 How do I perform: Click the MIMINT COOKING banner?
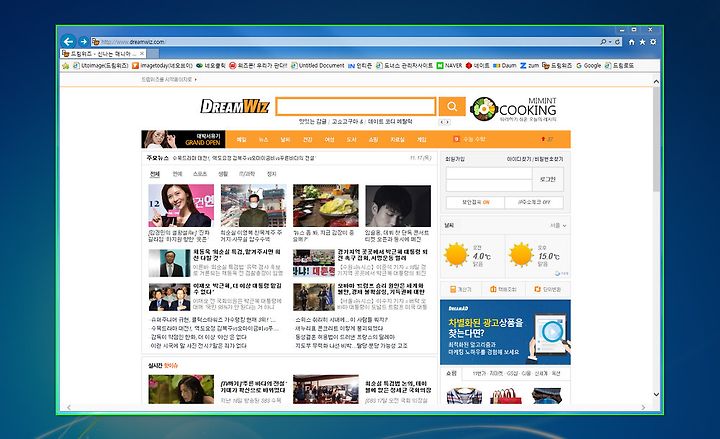point(513,109)
